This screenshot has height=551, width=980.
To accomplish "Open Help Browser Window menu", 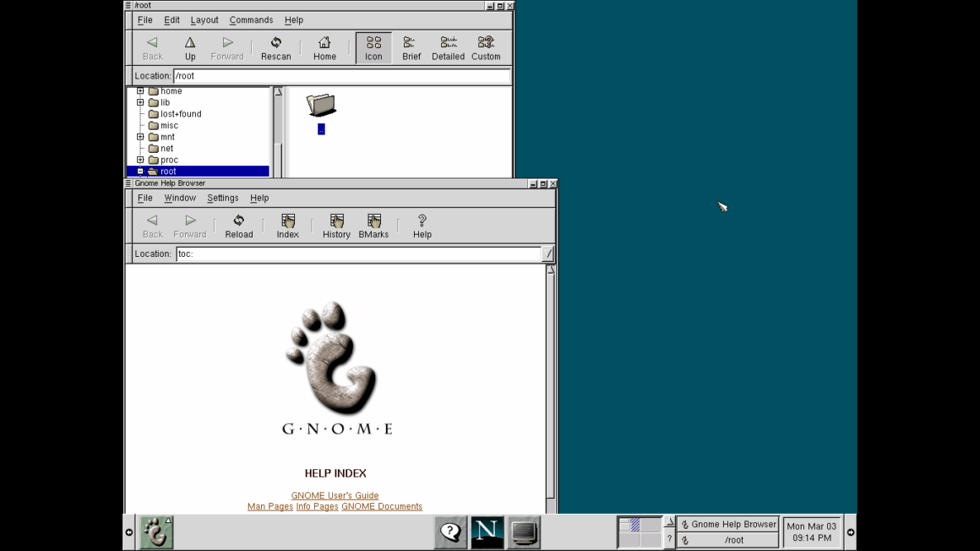I will coord(180,198).
